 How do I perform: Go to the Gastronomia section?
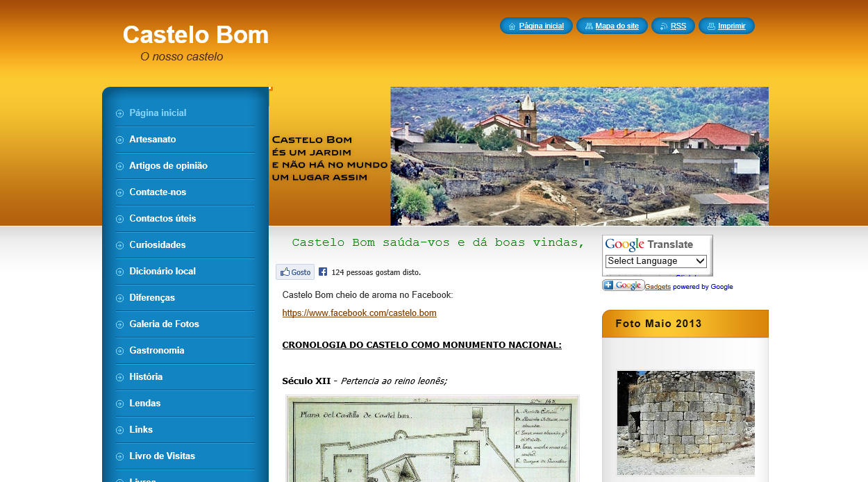pyautogui.click(x=157, y=351)
